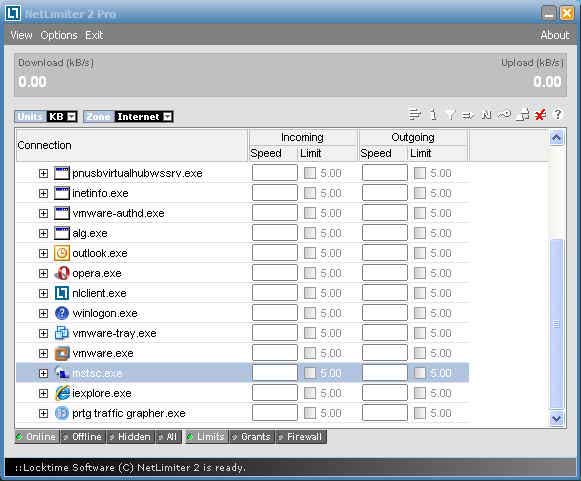
Task: Click the inetinfo.exe application icon
Action: pyautogui.click(x=62, y=193)
